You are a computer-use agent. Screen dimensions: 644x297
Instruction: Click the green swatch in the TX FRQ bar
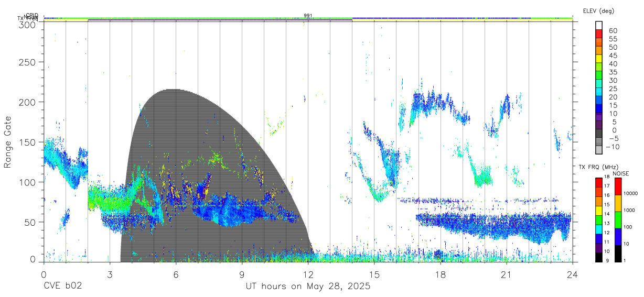[598, 219]
